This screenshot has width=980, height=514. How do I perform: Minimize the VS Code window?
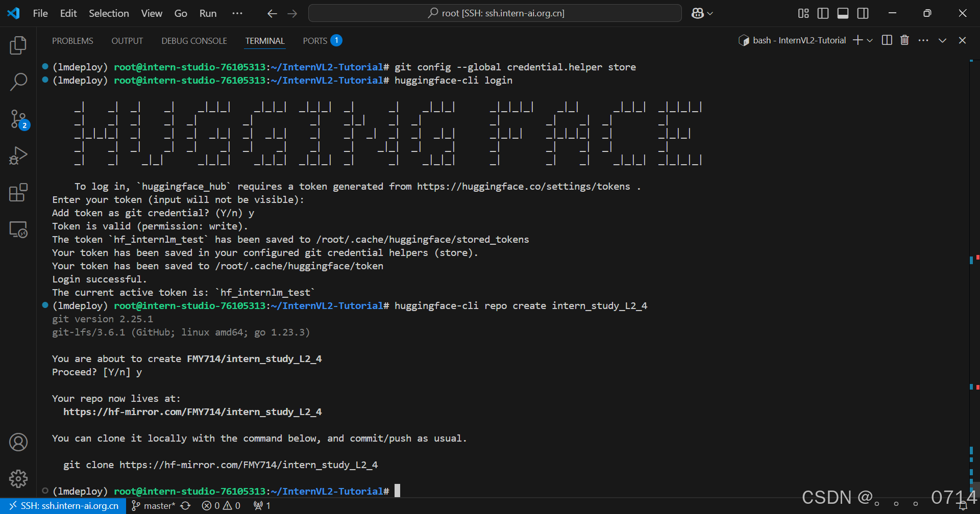[x=892, y=13]
